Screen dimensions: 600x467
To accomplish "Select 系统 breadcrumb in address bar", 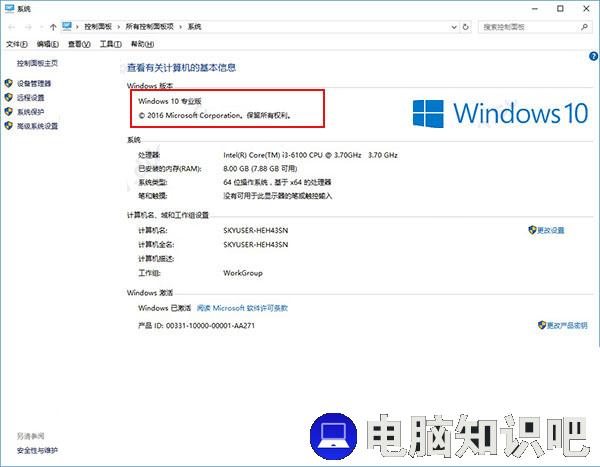I will (194, 27).
